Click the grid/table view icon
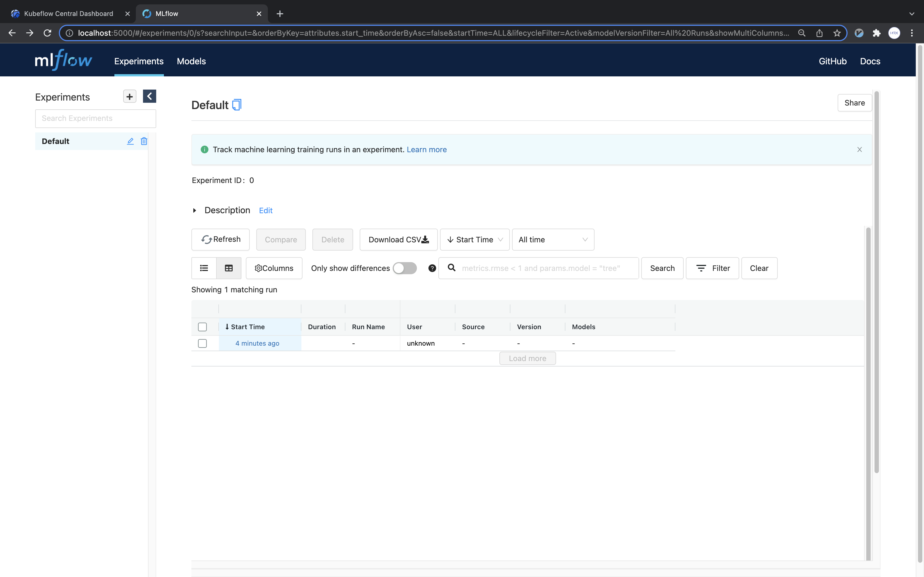The width and height of the screenshot is (924, 577). coord(229,268)
